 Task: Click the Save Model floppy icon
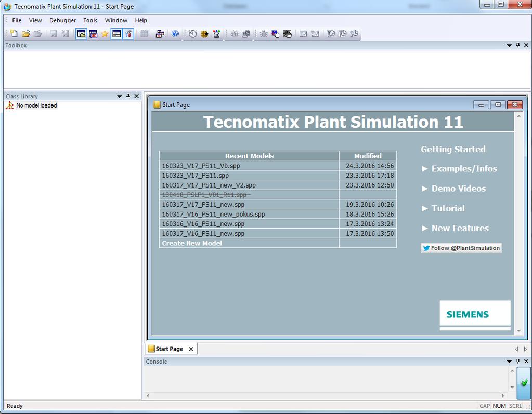tap(53, 34)
